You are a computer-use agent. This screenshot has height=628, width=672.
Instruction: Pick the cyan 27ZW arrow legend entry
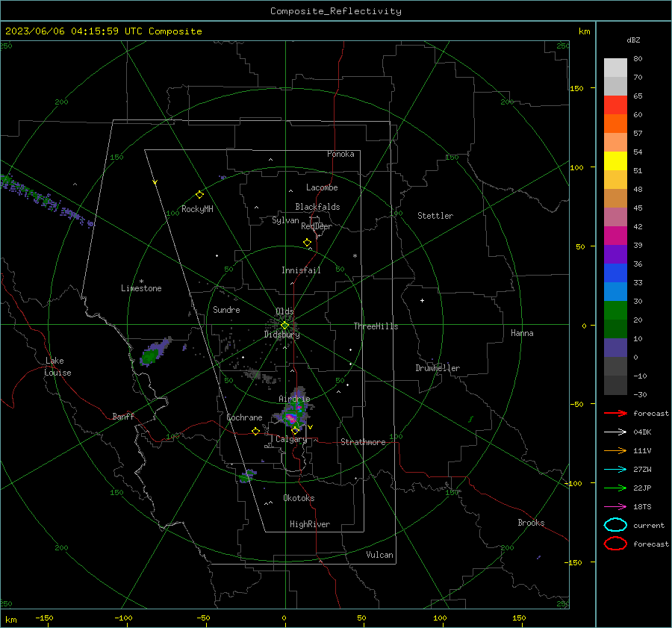615,470
